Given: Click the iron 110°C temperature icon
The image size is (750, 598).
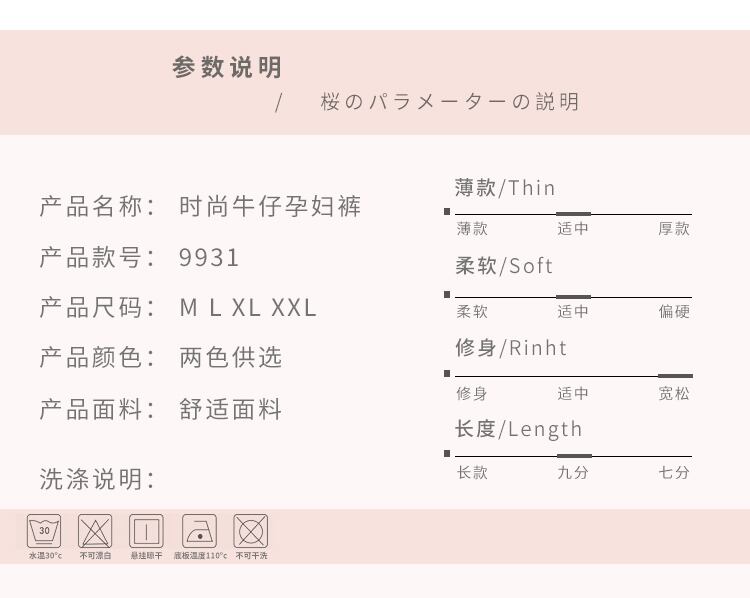Looking at the screenshot, I should (199, 531).
